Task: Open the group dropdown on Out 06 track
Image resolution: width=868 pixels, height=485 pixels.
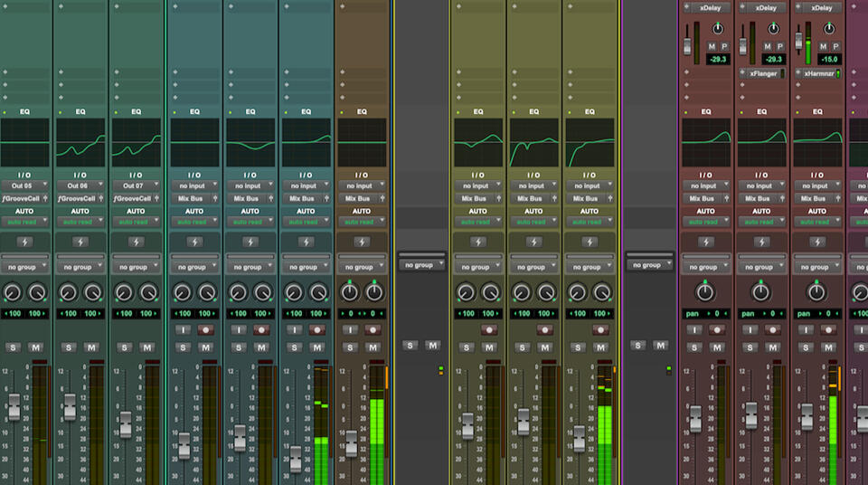Action: [x=80, y=267]
